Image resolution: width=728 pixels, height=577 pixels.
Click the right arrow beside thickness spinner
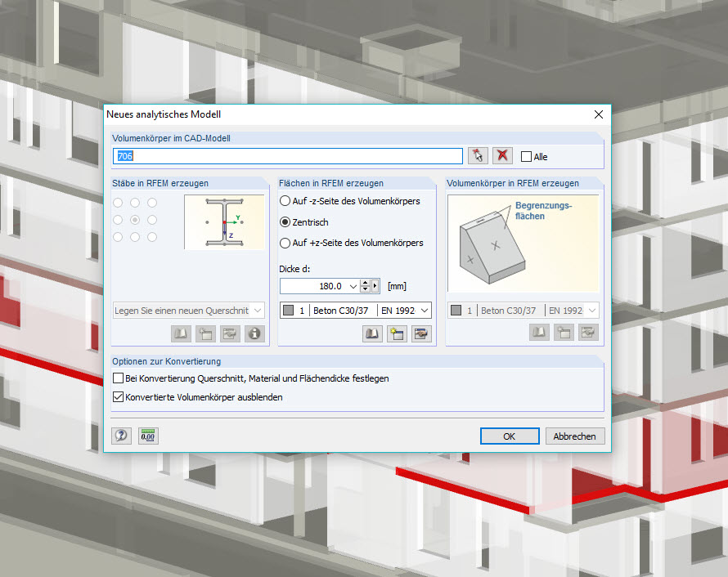point(375,286)
